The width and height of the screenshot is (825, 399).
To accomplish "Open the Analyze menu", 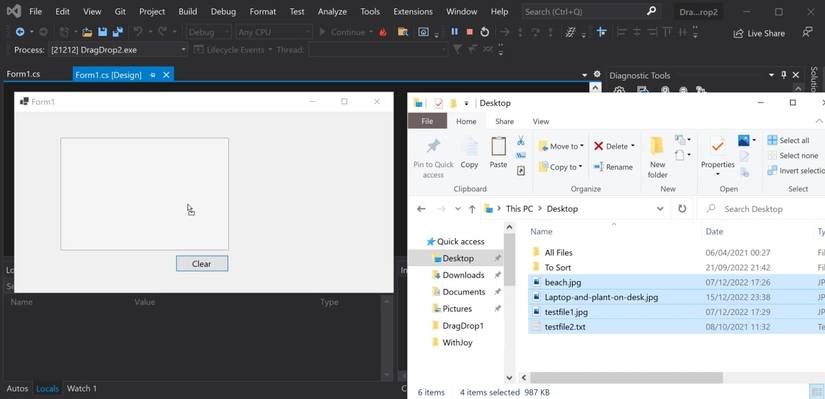I will point(333,12).
